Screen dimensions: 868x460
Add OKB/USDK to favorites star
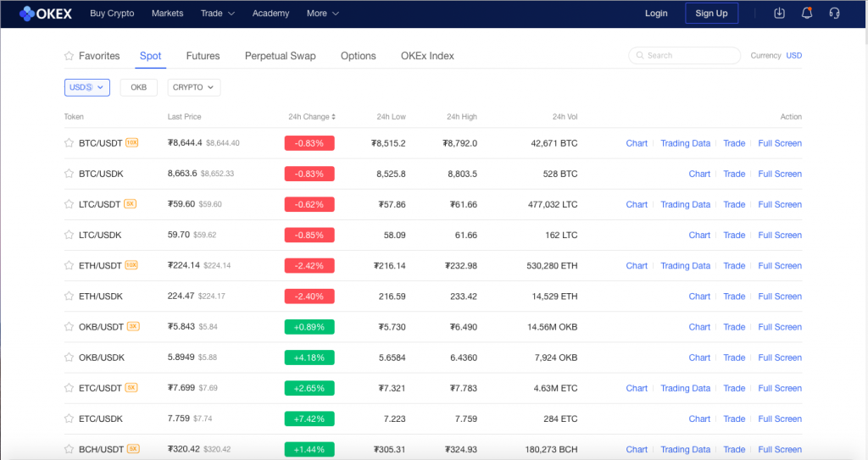pos(69,357)
